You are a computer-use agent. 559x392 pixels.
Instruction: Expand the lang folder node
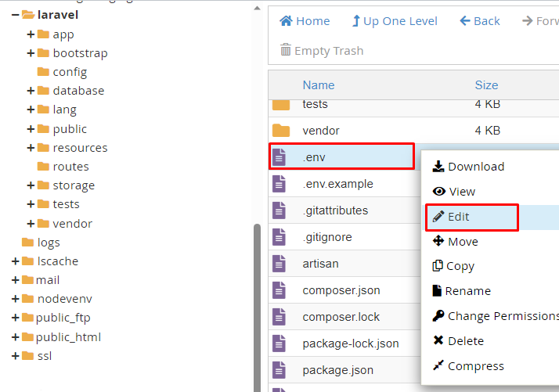pos(31,109)
